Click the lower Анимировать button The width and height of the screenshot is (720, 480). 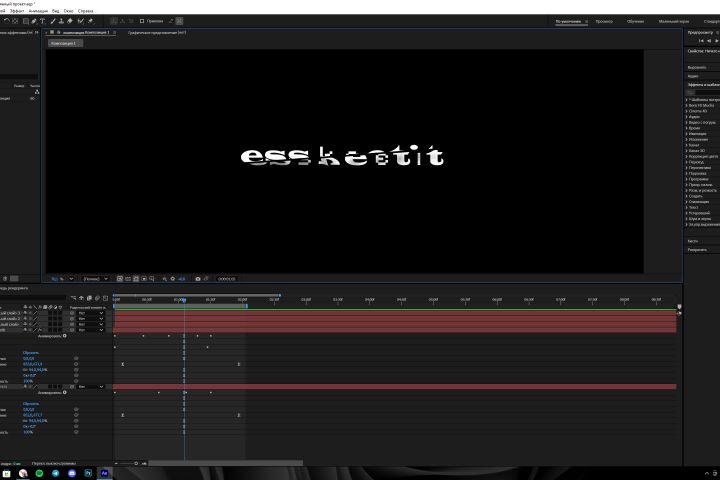pos(52,393)
